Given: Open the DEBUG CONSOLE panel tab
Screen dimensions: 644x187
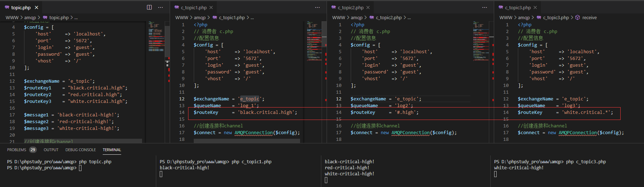Looking at the screenshot, I should pos(81,150).
